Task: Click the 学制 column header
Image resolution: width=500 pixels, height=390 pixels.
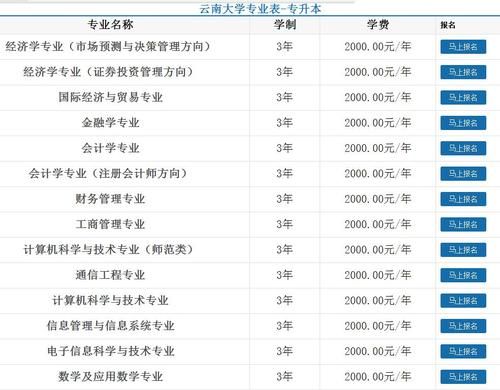Action: pos(285,25)
